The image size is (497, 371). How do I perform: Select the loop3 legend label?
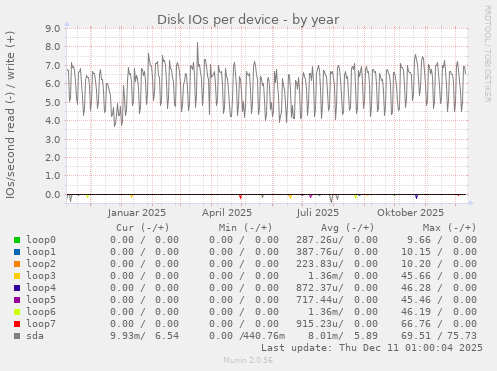tap(41, 276)
